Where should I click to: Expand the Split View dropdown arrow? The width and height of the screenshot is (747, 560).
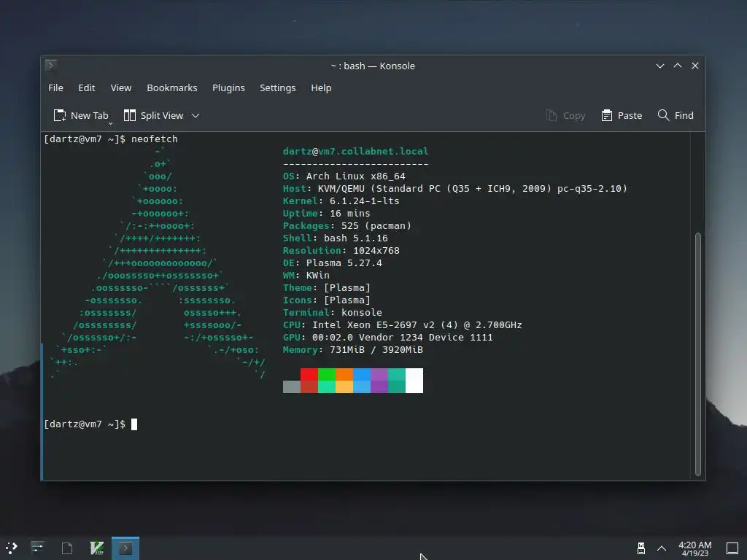pos(196,116)
